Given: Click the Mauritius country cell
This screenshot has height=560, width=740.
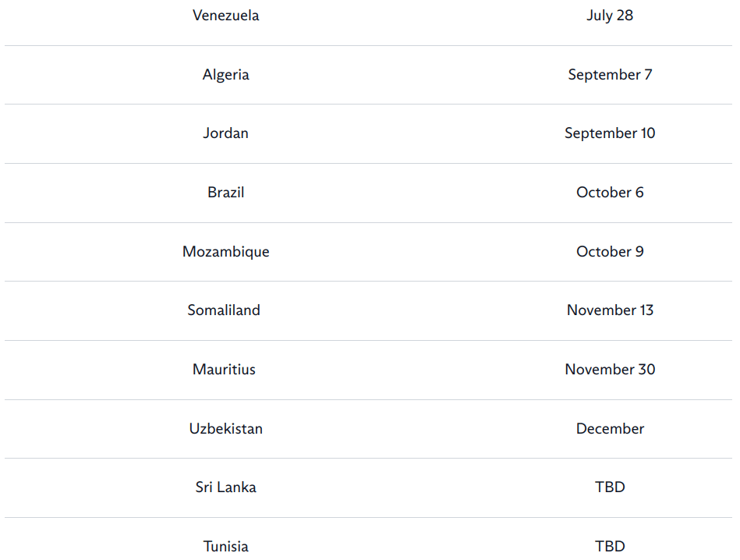Looking at the screenshot, I should [224, 370].
